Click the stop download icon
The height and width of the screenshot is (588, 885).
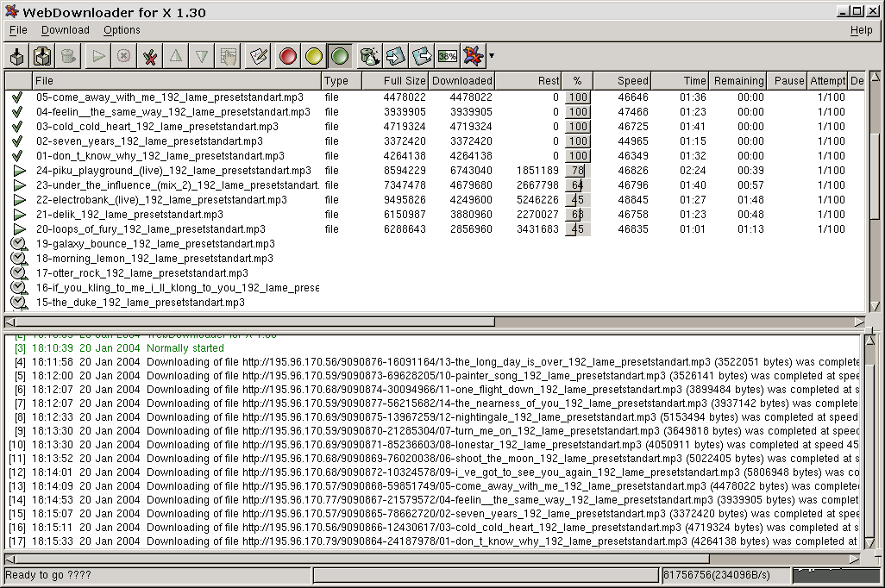[x=124, y=56]
